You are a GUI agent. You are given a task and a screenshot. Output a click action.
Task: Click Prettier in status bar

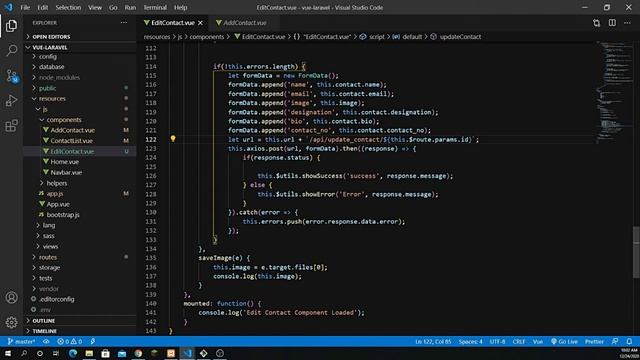coord(594,341)
